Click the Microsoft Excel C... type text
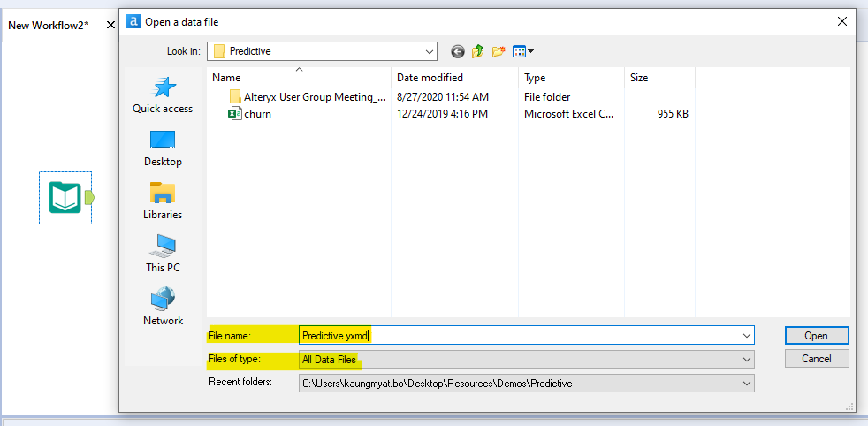This screenshot has width=868, height=426. pos(568,115)
